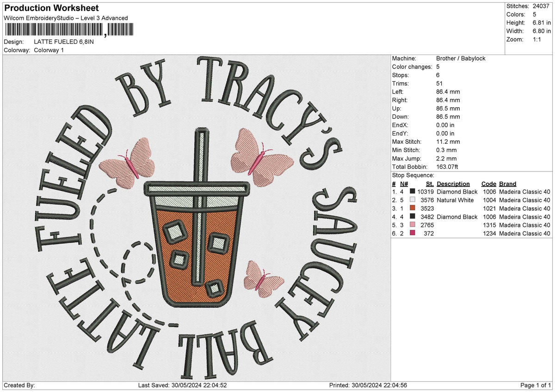Click Madeira Classic 40 in the 1234 row

tap(525, 233)
